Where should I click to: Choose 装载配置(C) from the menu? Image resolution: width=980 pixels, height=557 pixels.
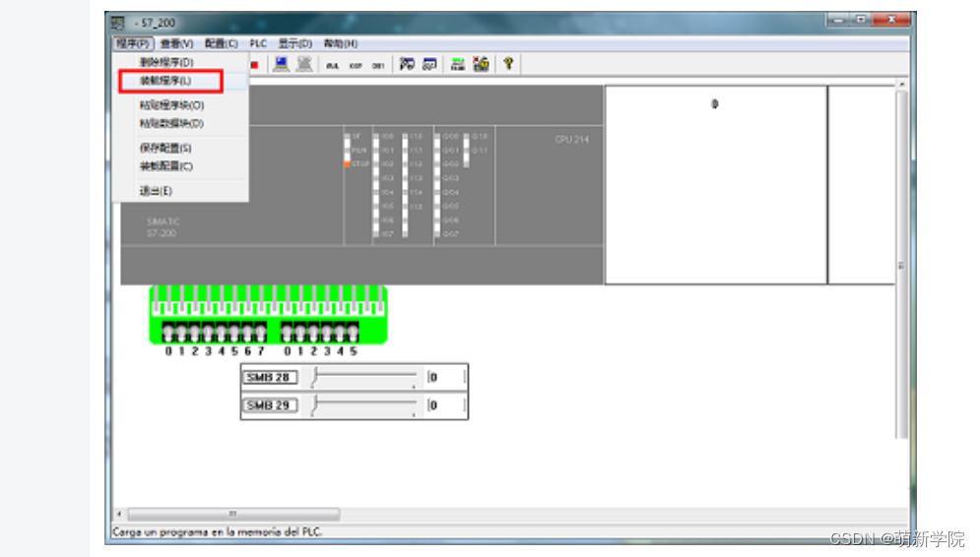(180, 166)
